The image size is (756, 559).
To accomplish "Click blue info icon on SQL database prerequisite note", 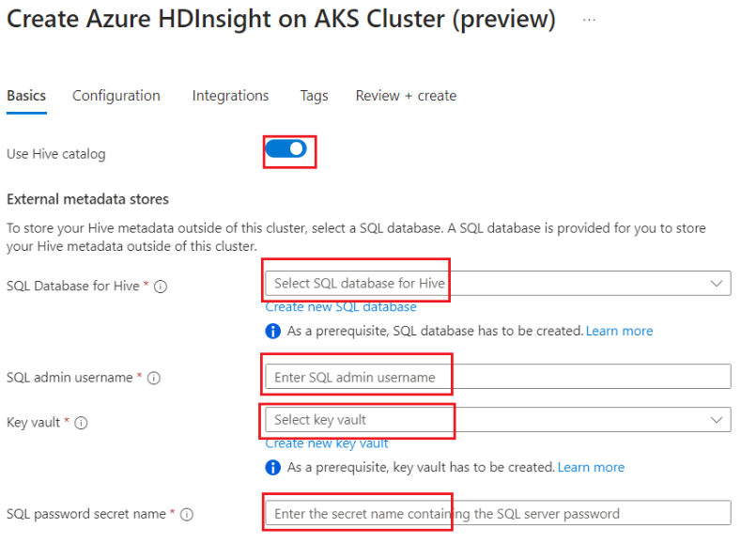I will point(273,332).
